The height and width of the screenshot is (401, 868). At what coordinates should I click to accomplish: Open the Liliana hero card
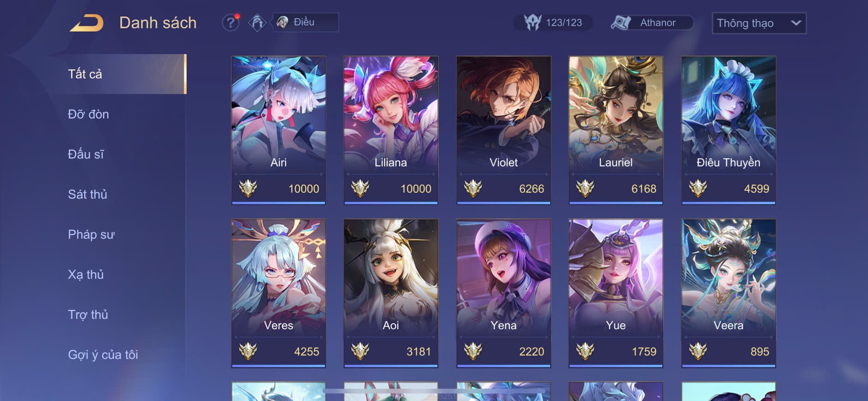point(391,130)
